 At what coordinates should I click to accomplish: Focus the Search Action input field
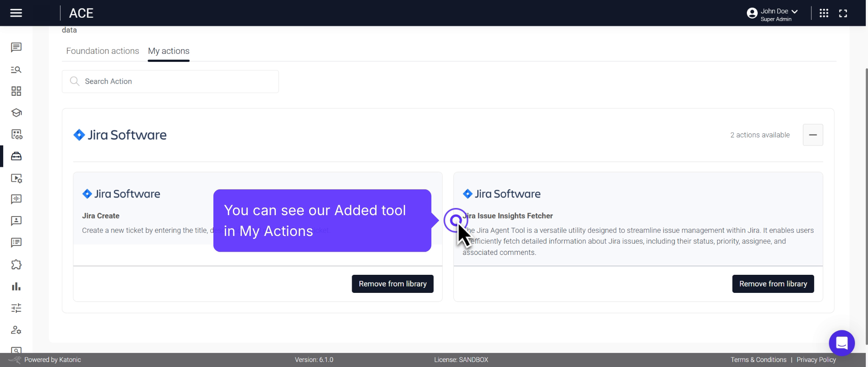tap(170, 81)
